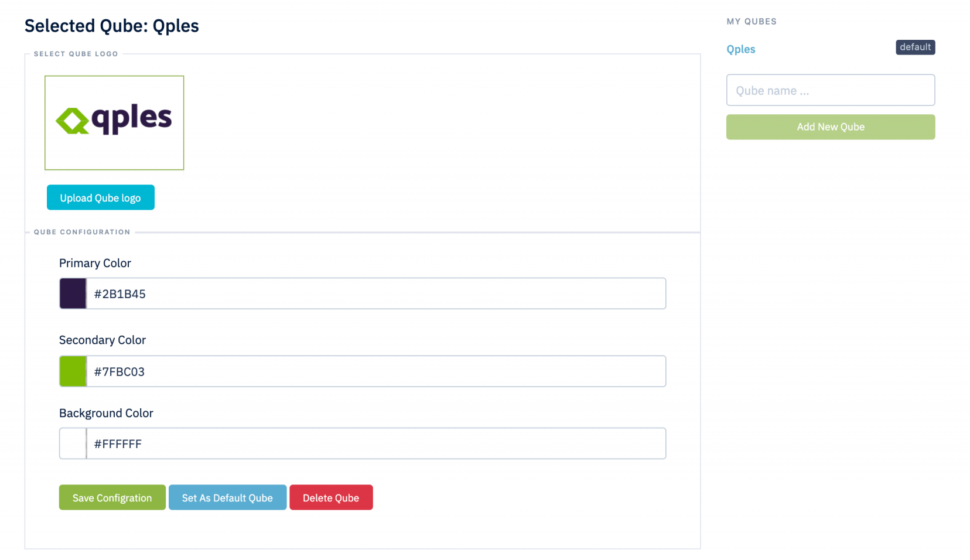Focus the Secondary Color hex field #7FBC03
The width and height of the screenshot is (970, 560).
[x=376, y=371]
